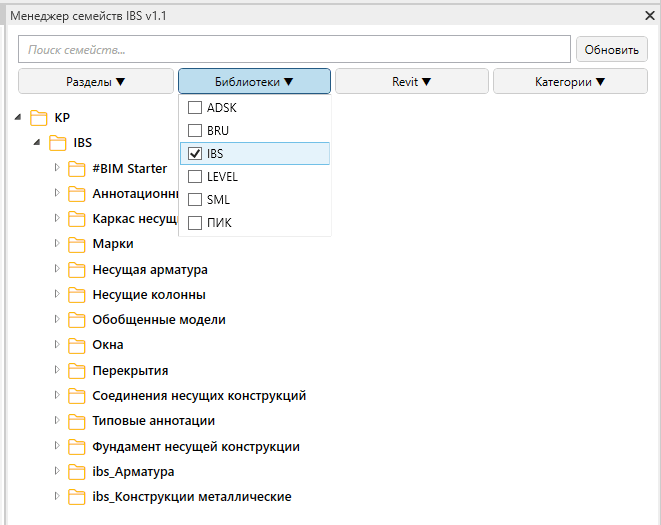Close the Менеджер семейств IBS window
This screenshot has height=525, width=661.
[x=650, y=16]
